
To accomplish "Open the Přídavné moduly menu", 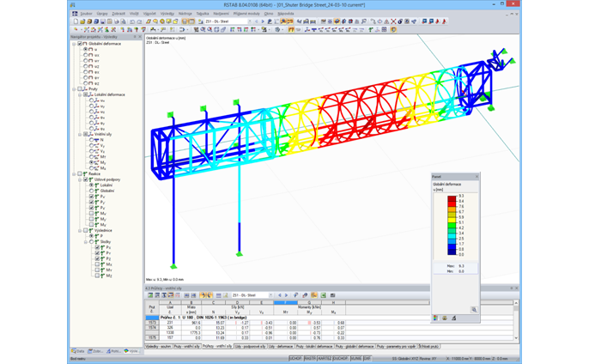I will click(x=246, y=14).
